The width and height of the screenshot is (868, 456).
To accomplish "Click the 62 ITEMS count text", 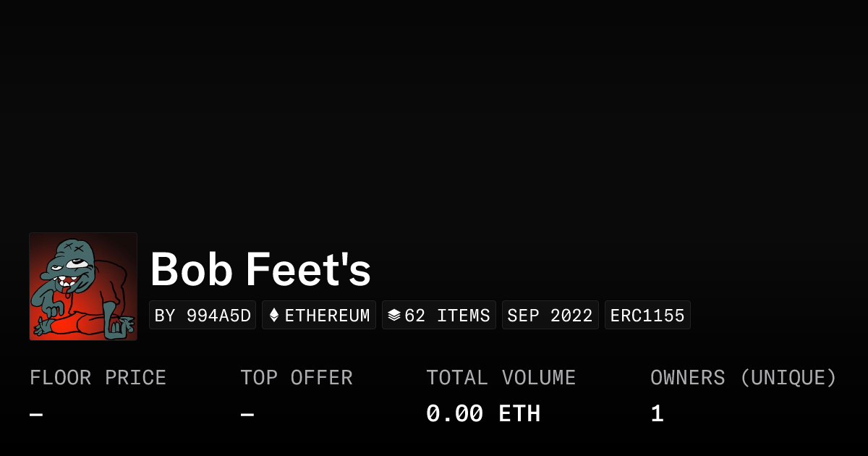I will pos(447,316).
